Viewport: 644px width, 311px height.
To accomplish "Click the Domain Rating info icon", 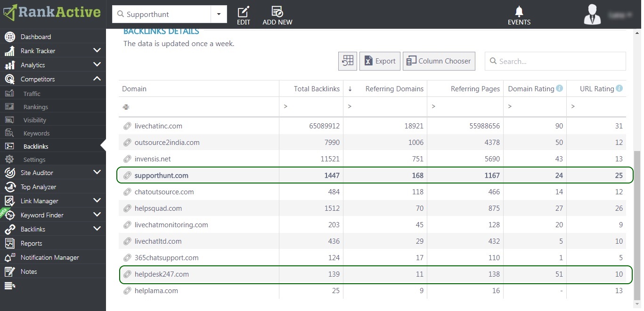I will [559, 88].
